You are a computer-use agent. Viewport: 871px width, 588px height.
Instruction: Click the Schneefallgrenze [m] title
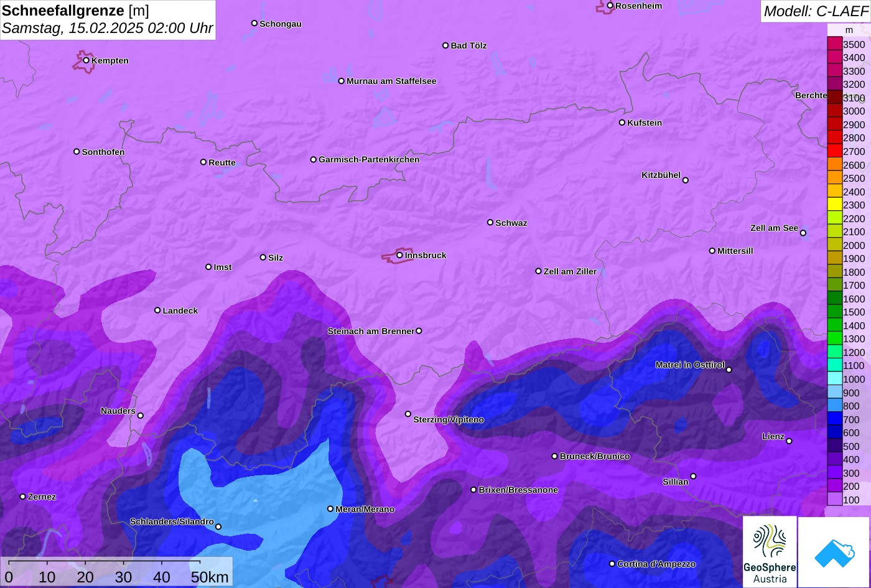(75, 10)
